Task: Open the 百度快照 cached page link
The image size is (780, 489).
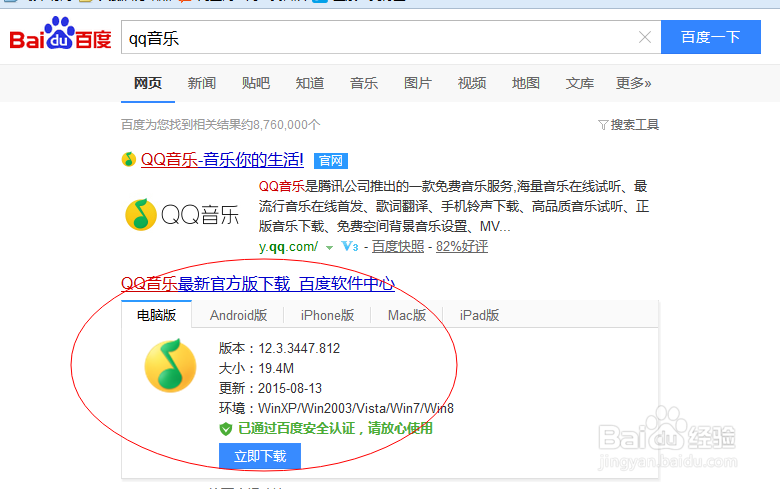Action: pos(398,246)
